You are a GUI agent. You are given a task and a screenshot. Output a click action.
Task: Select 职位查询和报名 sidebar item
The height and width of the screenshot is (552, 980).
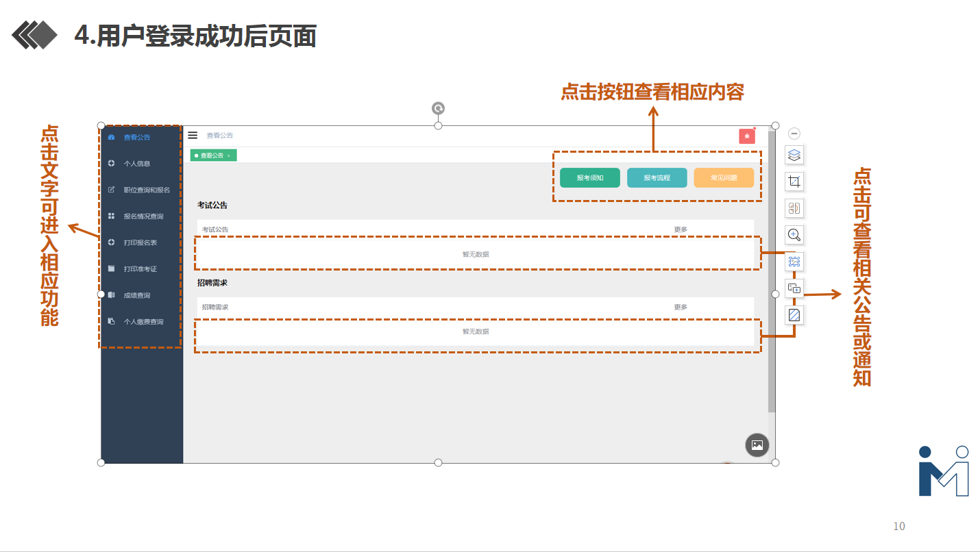click(x=146, y=190)
